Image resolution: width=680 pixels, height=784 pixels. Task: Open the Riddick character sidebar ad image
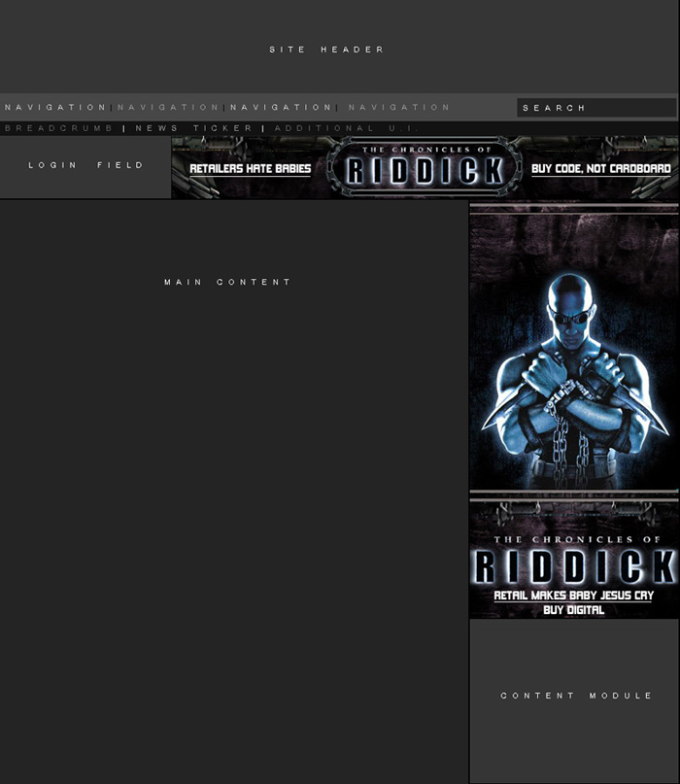[x=574, y=353]
